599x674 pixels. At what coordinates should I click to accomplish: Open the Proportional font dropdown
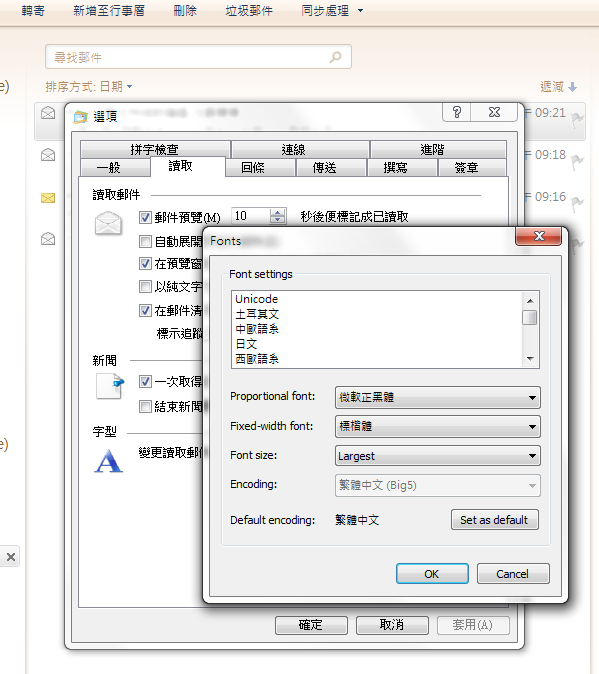pyautogui.click(x=437, y=397)
